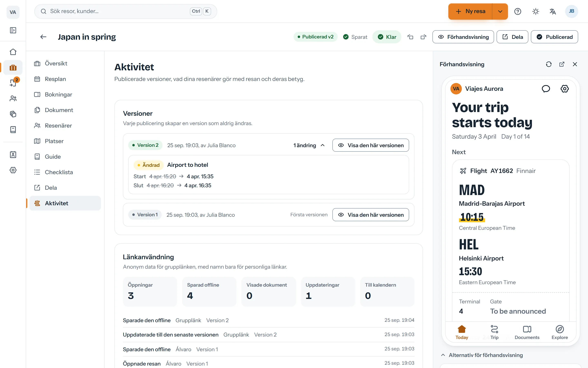The image size is (588, 368).
Task: Open the contact card icon in left rail
Action: click(x=13, y=155)
